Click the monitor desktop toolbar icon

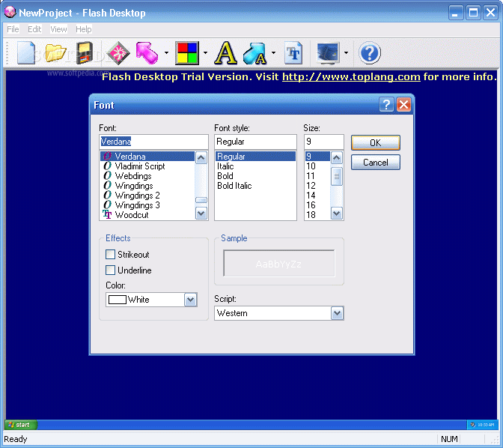pos(328,52)
